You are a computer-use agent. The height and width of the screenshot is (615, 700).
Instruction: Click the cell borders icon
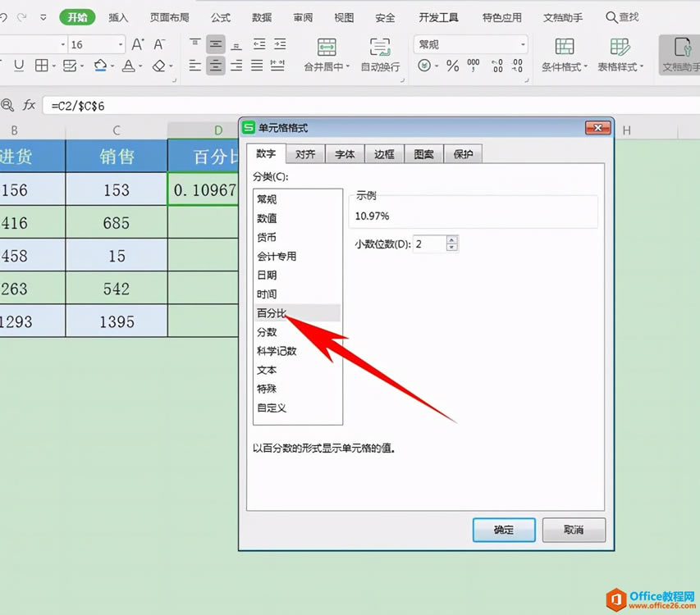42,66
